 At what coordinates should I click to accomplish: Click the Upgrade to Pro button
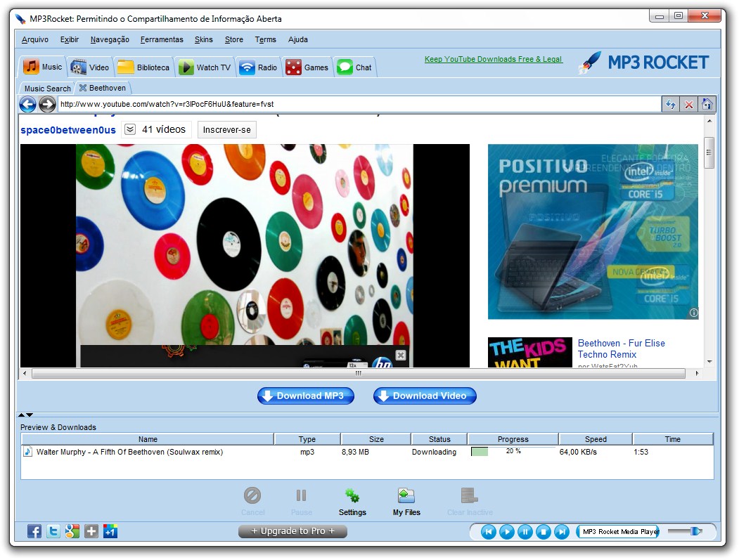pyautogui.click(x=293, y=531)
